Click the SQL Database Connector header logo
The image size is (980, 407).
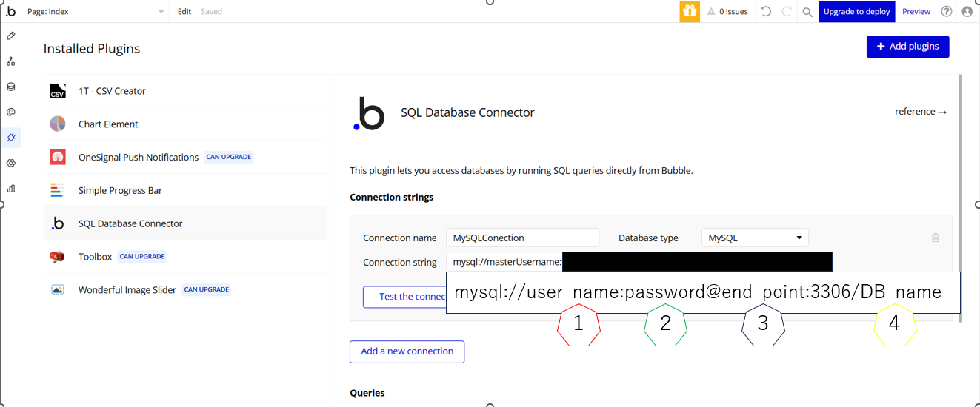(x=368, y=114)
